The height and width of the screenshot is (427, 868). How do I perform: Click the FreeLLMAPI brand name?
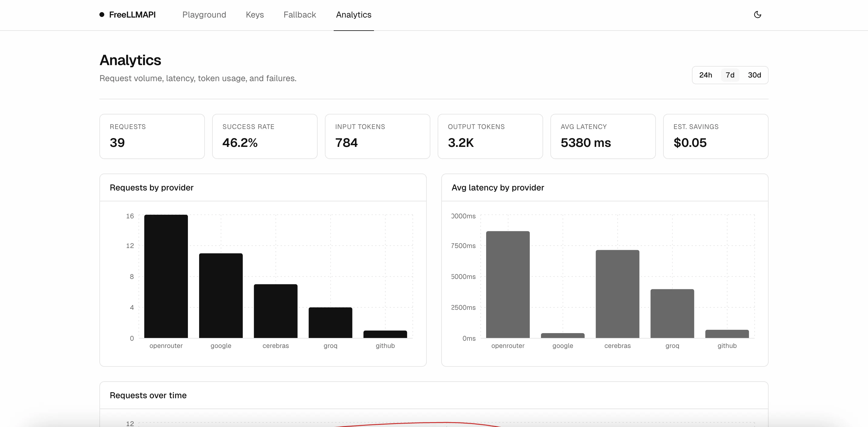tap(132, 15)
